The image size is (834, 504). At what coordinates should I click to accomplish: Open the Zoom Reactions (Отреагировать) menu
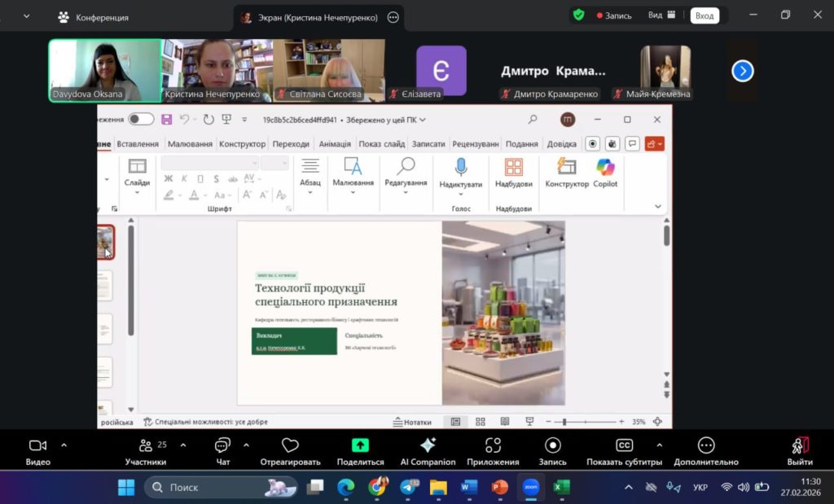(290, 445)
